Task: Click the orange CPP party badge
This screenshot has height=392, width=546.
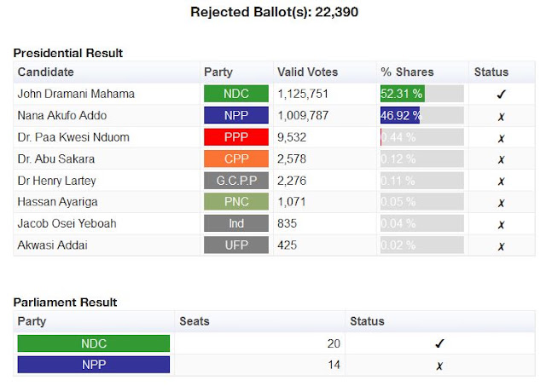Action: point(236,159)
